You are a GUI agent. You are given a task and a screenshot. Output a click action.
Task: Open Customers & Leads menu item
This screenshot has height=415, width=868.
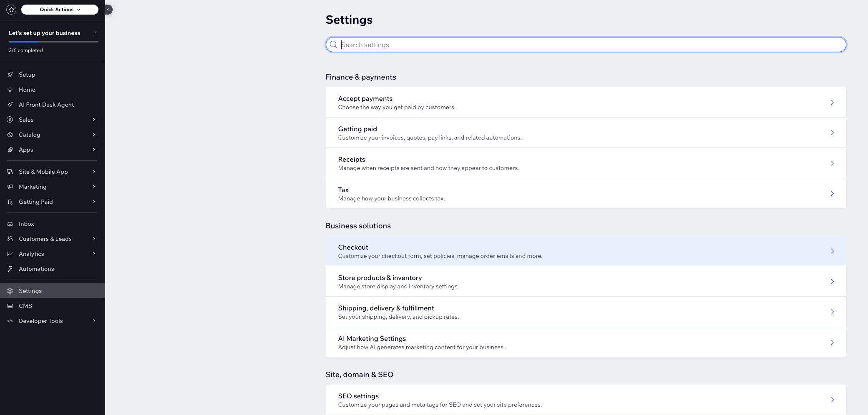[x=45, y=239]
